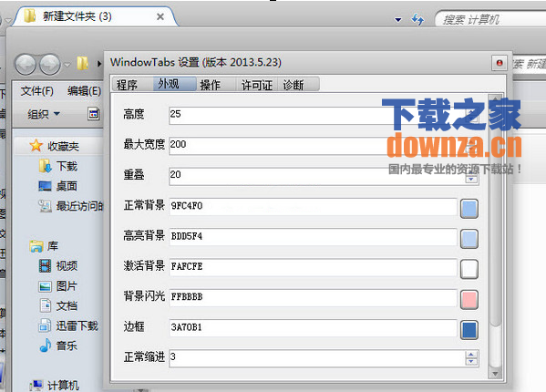Select 收藏夹 in the navigation pane

(x=63, y=146)
